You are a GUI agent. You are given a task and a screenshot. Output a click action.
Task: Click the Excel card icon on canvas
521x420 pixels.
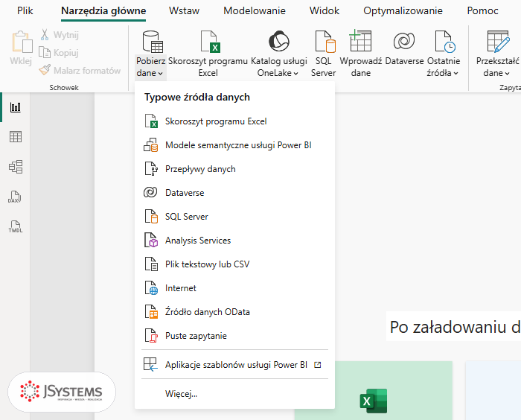tap(374, 401)
